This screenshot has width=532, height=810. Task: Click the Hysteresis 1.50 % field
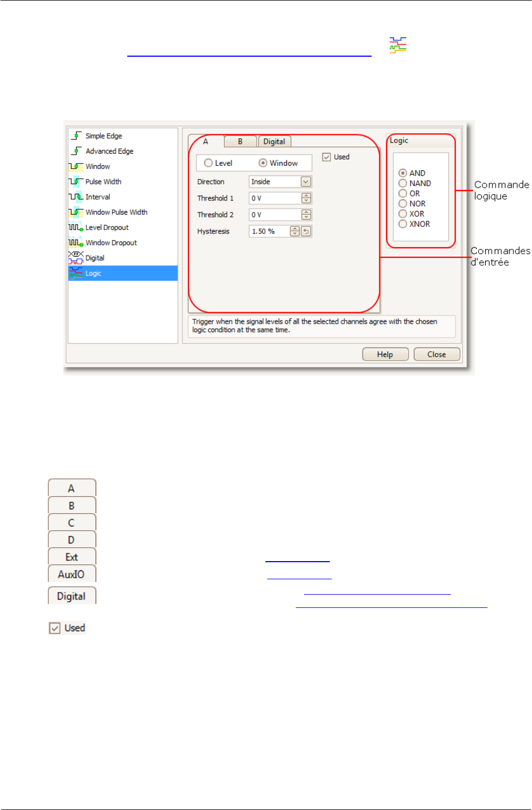pyautogui.click(x=269, y=231)
